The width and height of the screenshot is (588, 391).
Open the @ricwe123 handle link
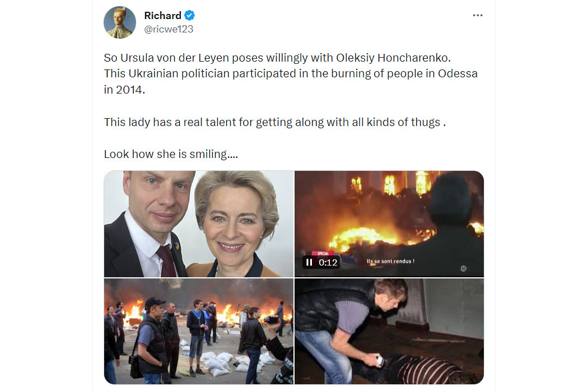pyautogui.click(x=169, y=29)
